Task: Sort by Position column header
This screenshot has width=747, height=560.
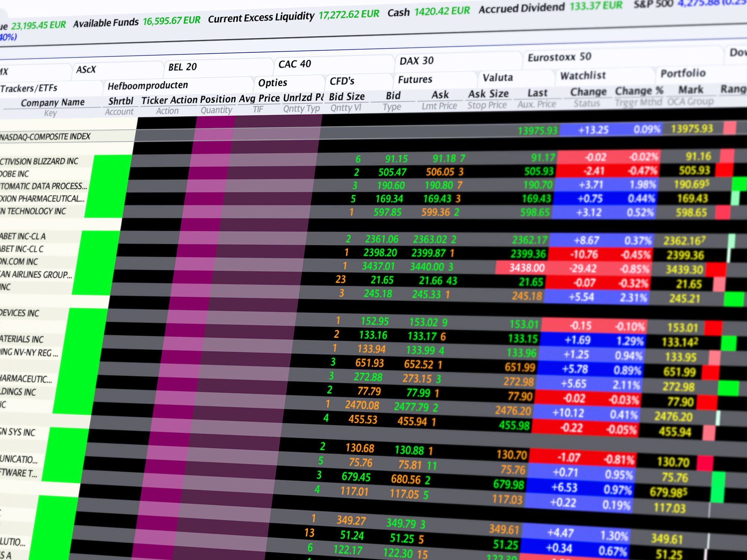Action: tap(218, 99)
